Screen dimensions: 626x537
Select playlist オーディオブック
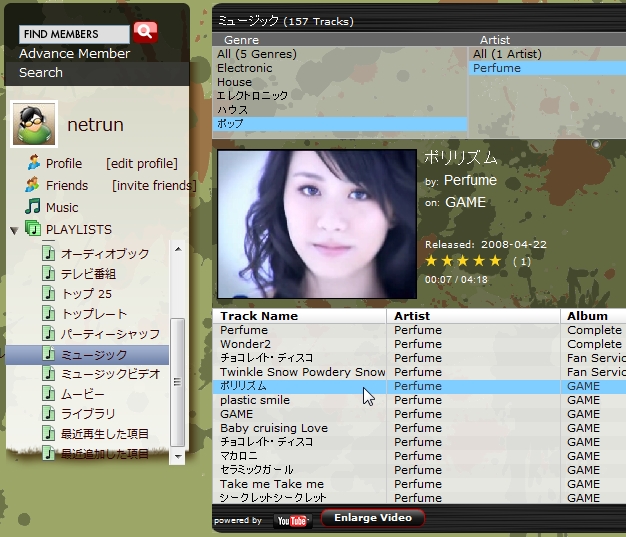[105, 254]
